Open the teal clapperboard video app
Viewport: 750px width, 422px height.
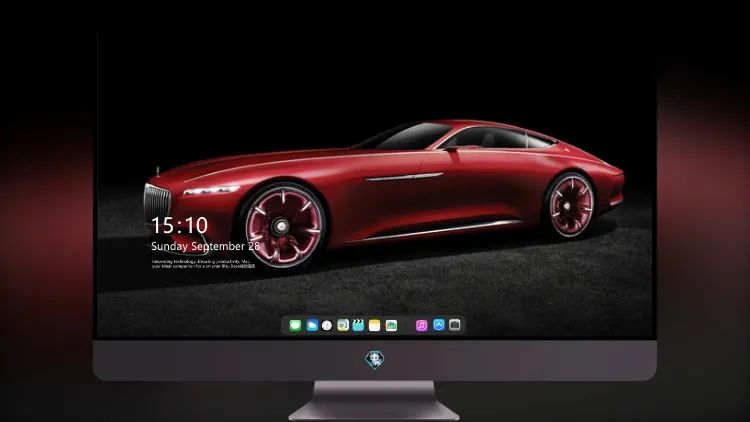coord(358,325)
